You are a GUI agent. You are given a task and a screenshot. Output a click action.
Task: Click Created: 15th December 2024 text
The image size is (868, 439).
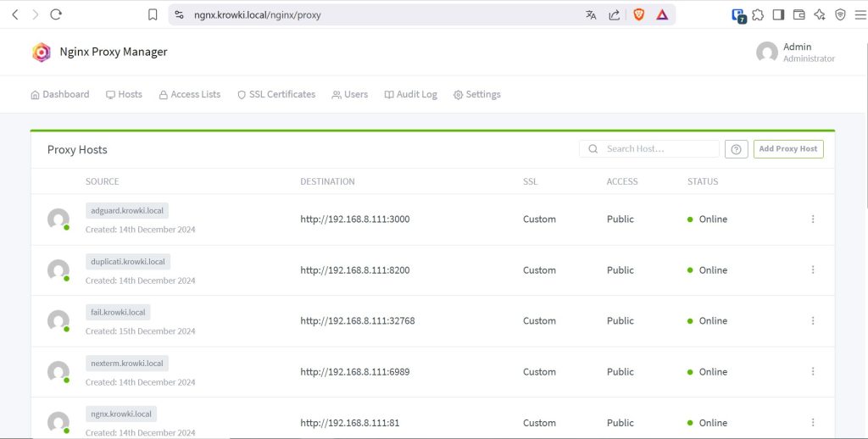141,331
